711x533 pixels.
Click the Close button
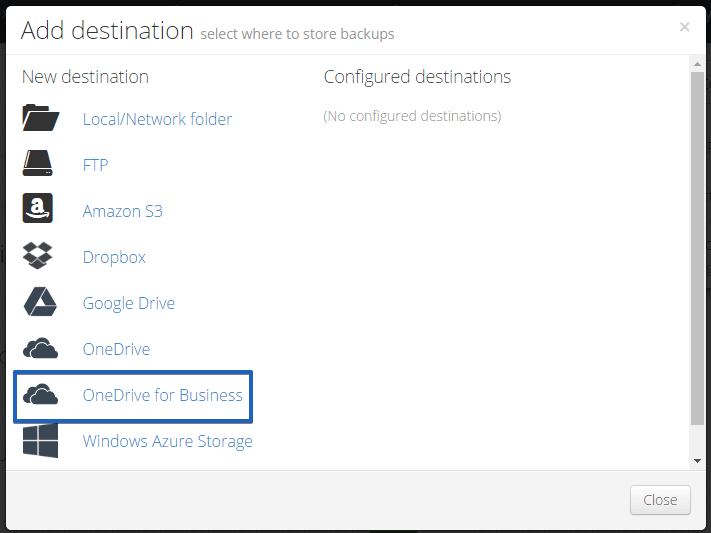click(660, 500)
